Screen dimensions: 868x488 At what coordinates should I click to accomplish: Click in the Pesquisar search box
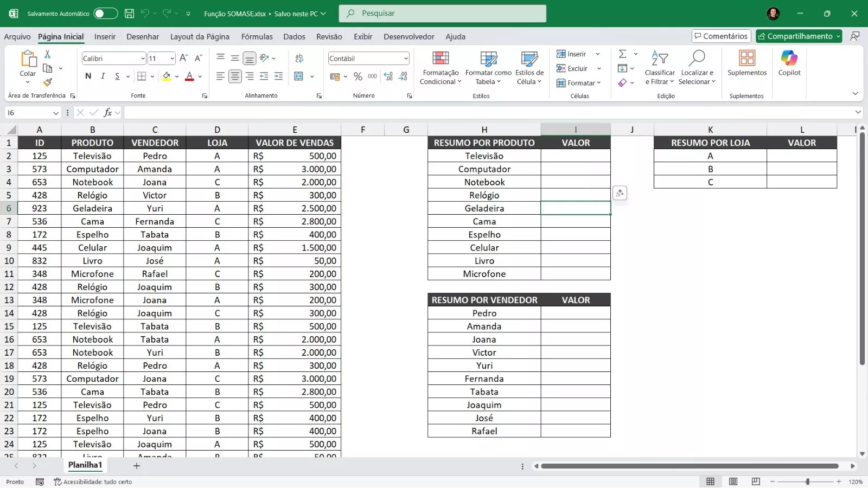[x=442, y=14]
